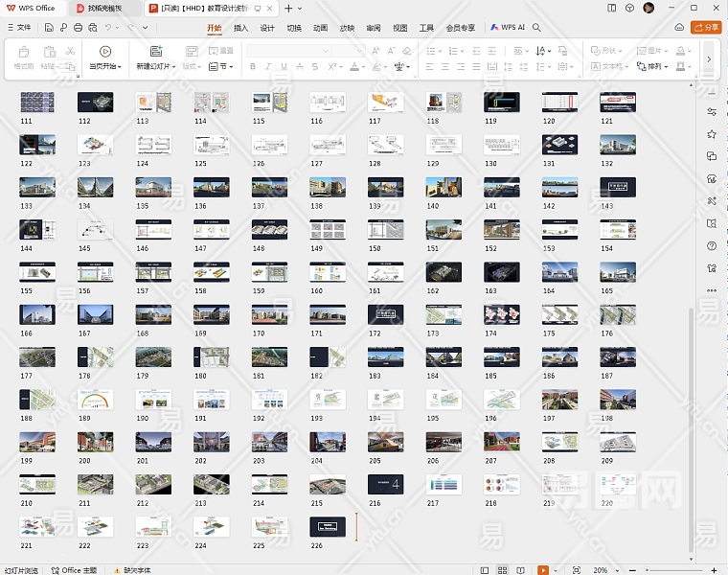Click the orange slideshow play button in status bar
Viewport: 728px width, 575px height.
543,569
